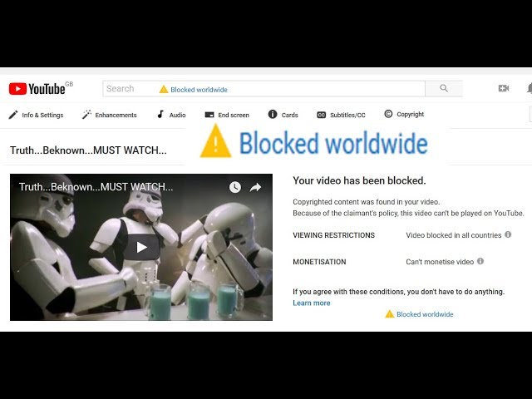Screen dimensions: 532x399
Task: Click the share arrow on the video
Action: point(255,187)
